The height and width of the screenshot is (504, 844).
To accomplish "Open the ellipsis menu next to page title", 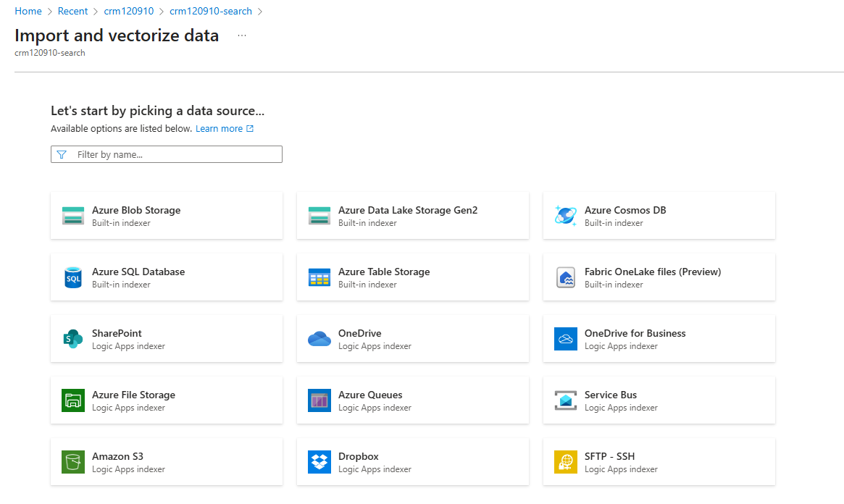I will [242, 35].
